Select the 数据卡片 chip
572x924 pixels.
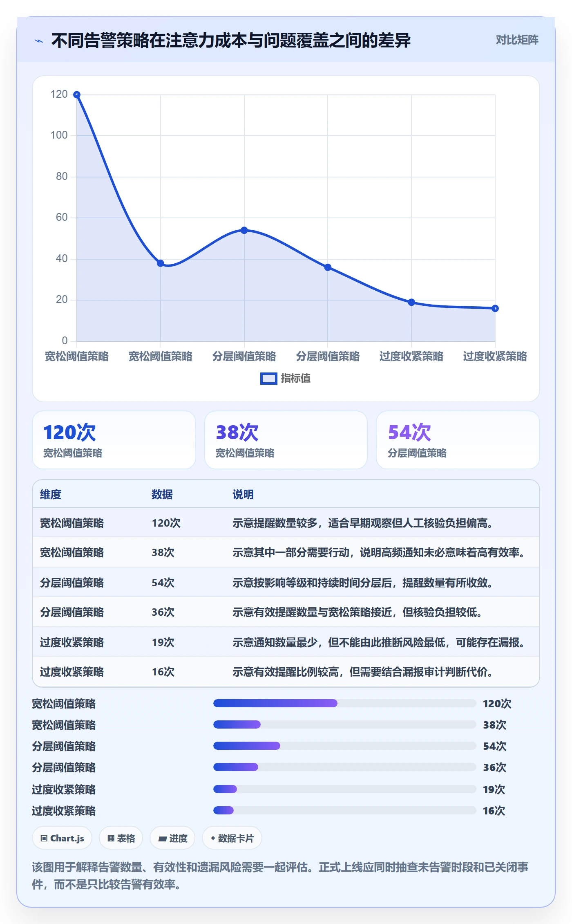point(232,838)
